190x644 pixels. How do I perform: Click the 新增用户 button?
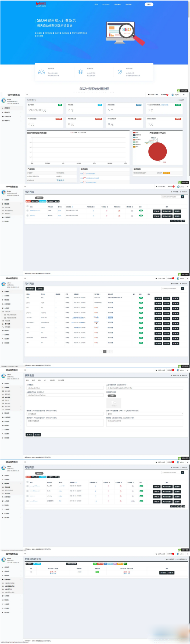pos(30,289)
